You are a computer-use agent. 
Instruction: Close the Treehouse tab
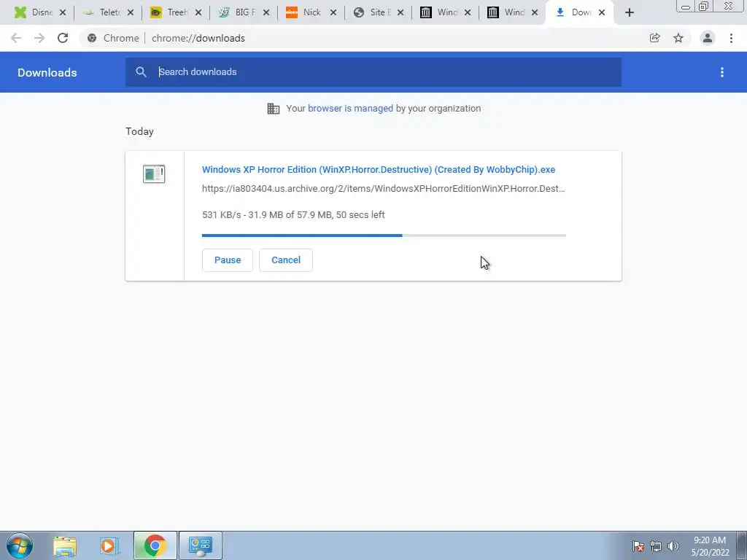point(198,12)
